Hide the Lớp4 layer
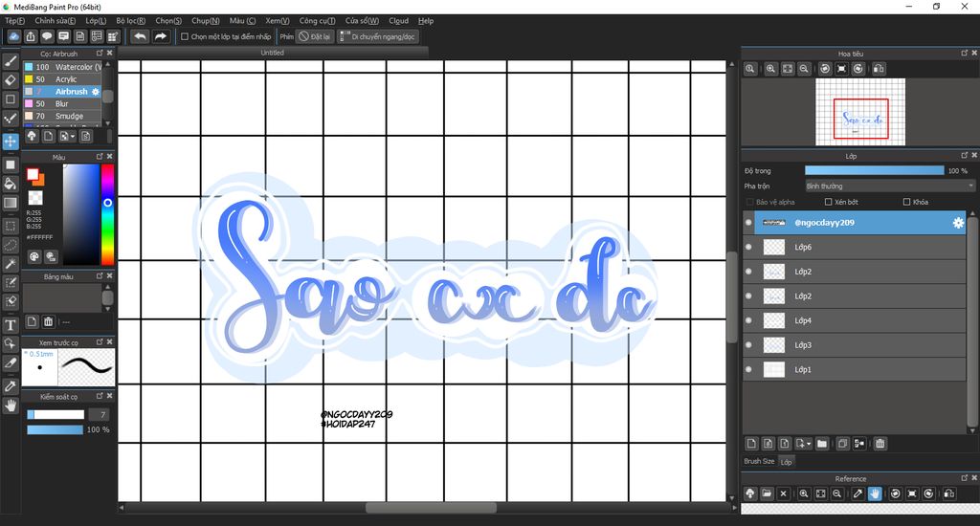Screen dimensions: 980x526 click(748, 320)
